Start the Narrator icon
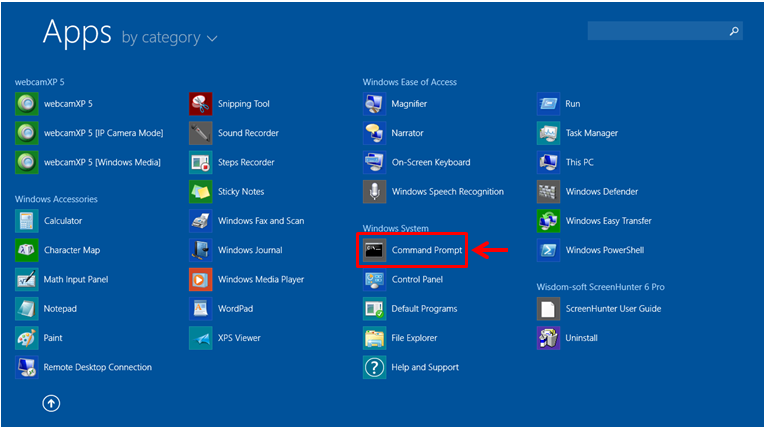The height and width of the screenshot is (428, 766). pos(375,133)
